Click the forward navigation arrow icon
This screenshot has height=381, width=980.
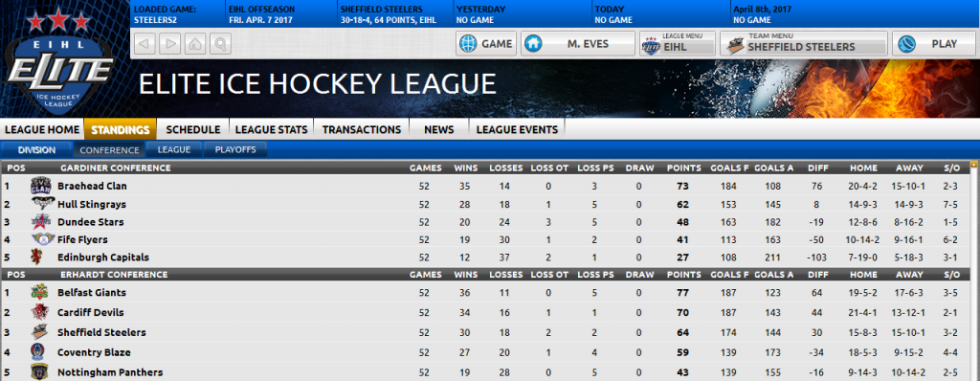click(169, 44)
